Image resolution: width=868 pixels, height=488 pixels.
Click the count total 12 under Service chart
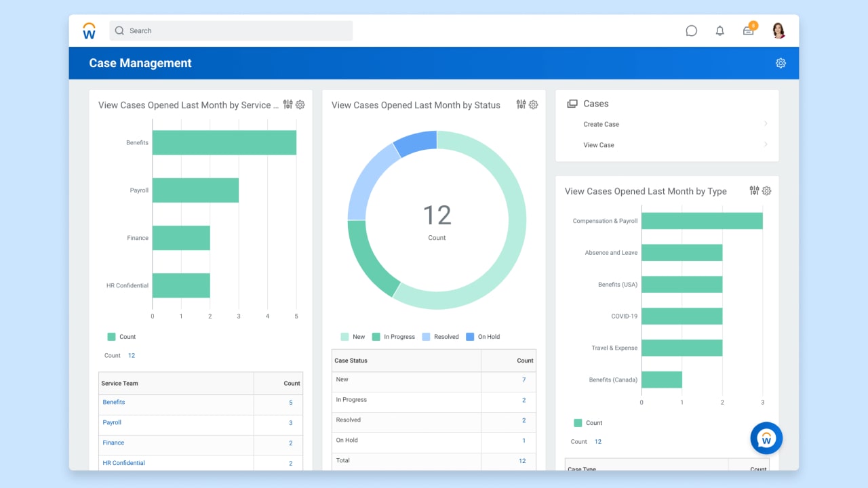pyautogui.click(x=132, y=355)
